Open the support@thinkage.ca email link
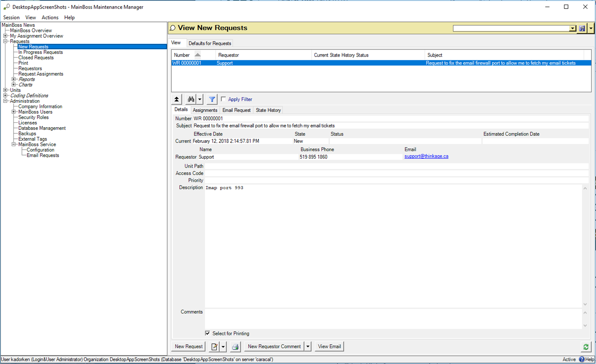Screen dimensions: 596x364 click(x=426, y=156)
